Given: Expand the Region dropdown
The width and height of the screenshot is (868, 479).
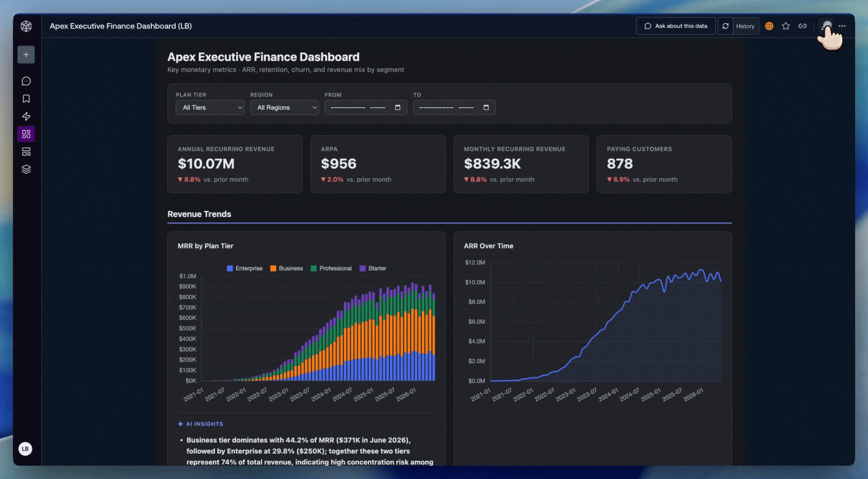Looking at the screenshot, I should pos(284,107).
